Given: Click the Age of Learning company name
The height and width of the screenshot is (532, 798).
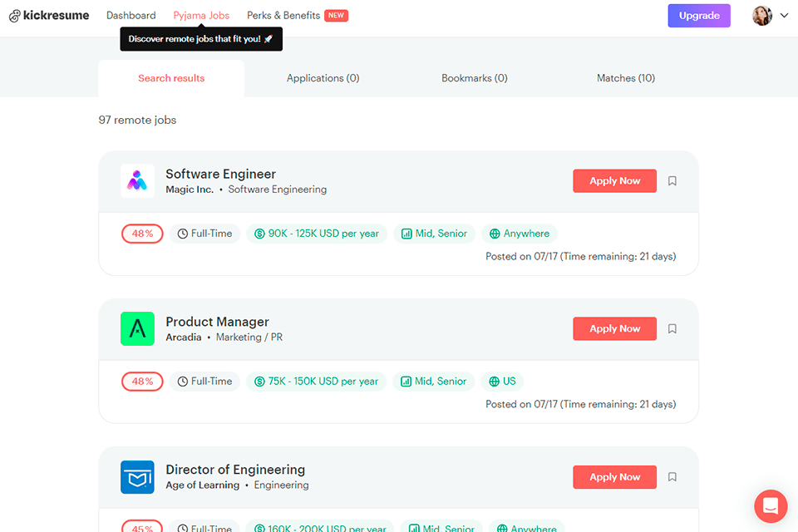Looking at the screenshot, I should pyautogui.click(x=203, y=485).
